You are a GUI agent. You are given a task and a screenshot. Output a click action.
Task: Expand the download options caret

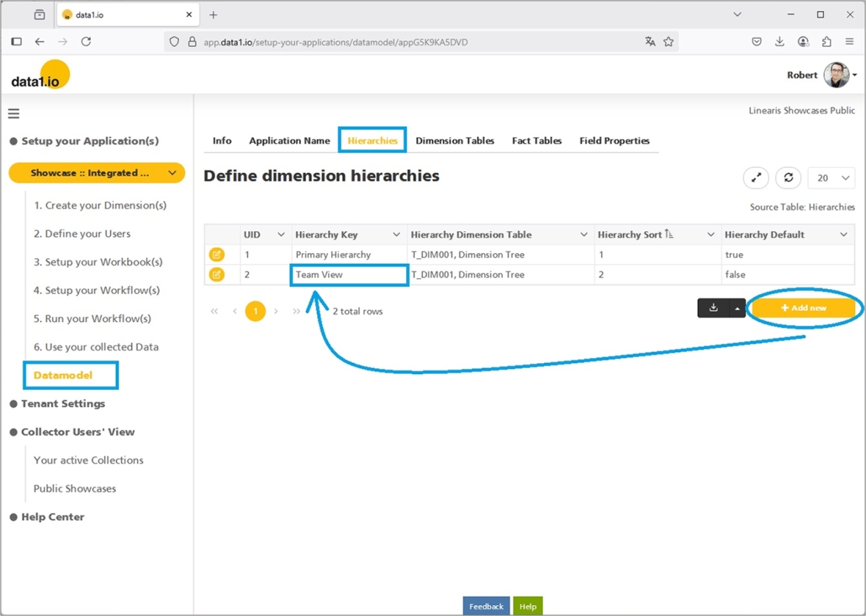737,308
